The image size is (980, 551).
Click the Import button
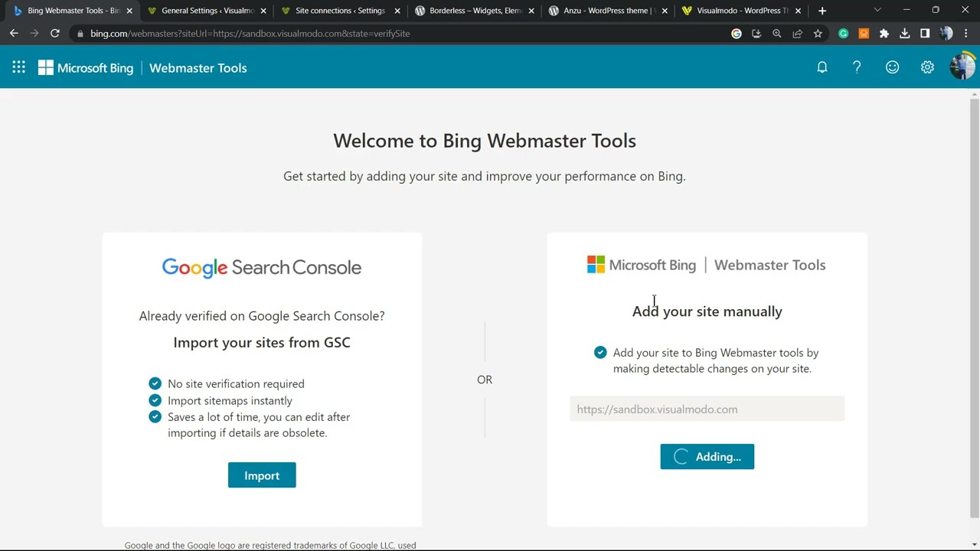coord(262,475)
